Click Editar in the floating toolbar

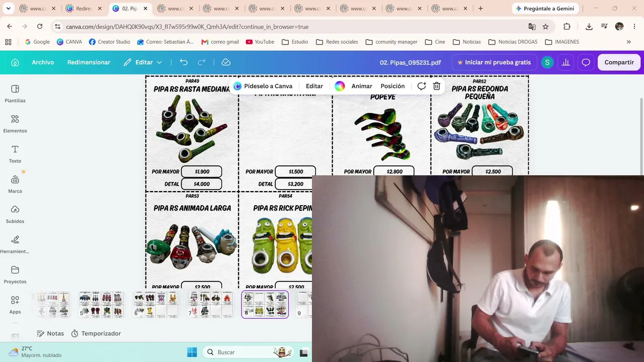coord(314,86)
